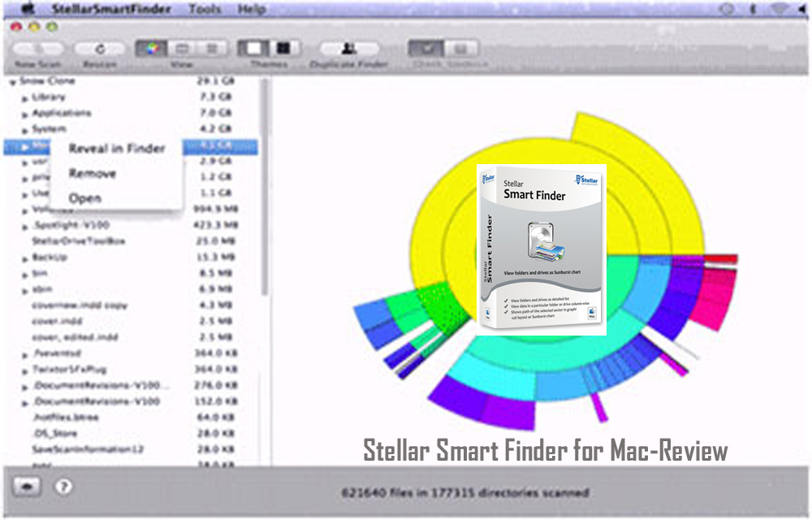The height and width of the screenshot is (520, 812).
Task: Open the Duplicate Finder tool
Action: click(348, 49)
